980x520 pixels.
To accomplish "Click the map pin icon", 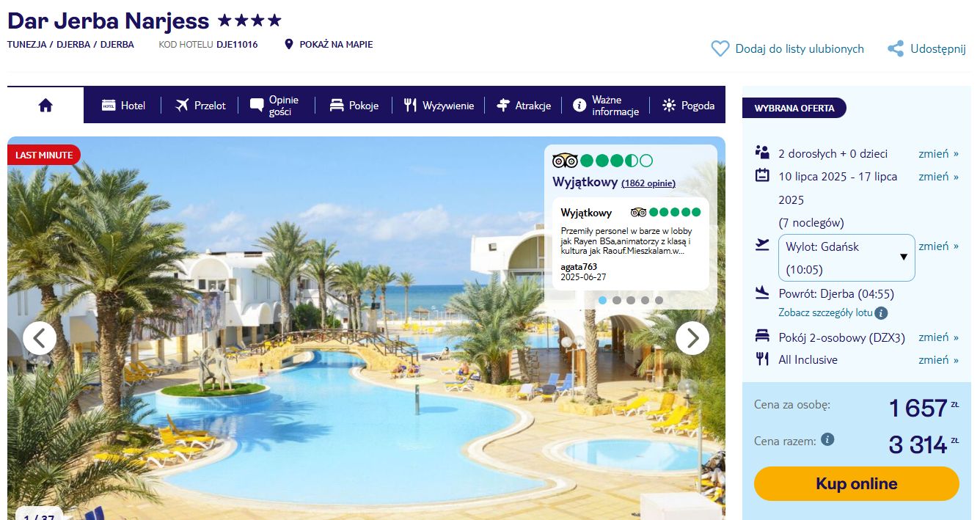I will point(289,45).
